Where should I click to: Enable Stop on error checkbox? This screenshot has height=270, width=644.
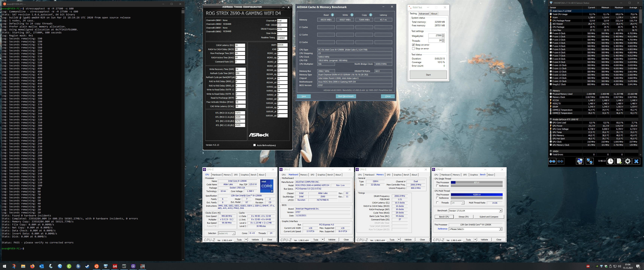coord(413,49)
